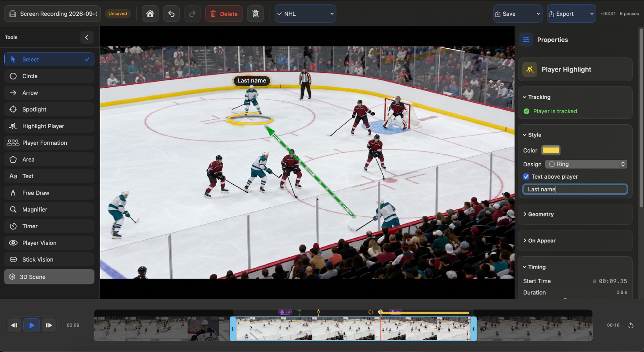
Task: Select the Player Vision tool
Action: 49,243
